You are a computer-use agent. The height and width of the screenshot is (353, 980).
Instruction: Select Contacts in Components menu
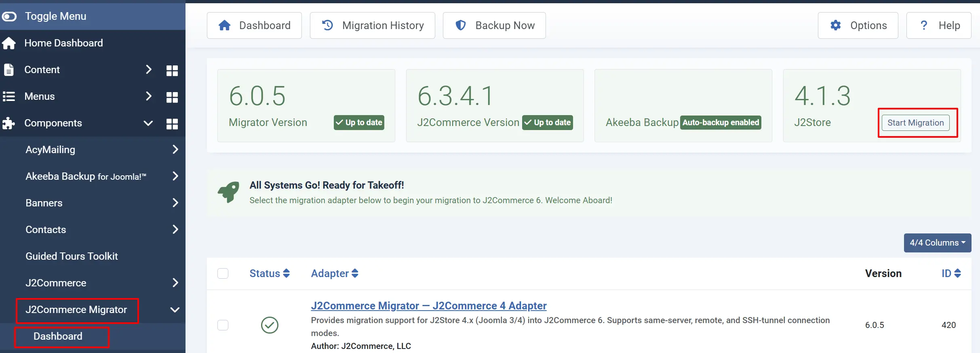(x=46, y=229)
